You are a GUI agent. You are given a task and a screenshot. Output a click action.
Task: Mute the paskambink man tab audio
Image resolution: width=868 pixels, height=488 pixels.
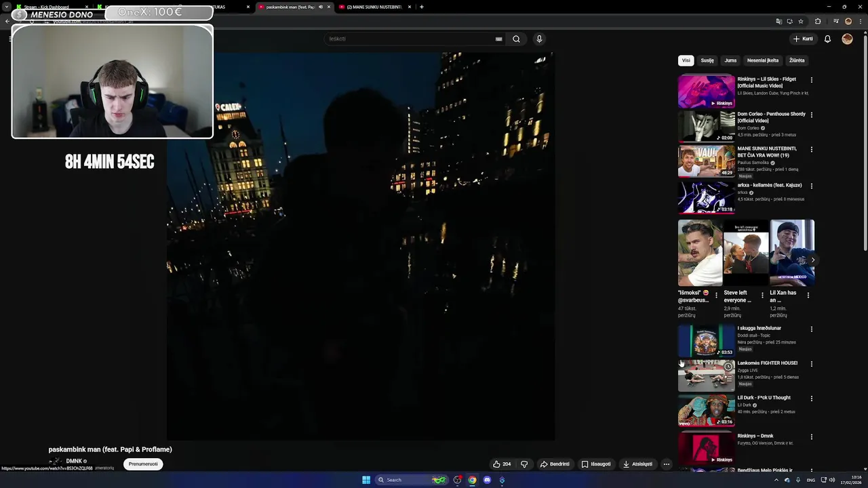(321, 7)
